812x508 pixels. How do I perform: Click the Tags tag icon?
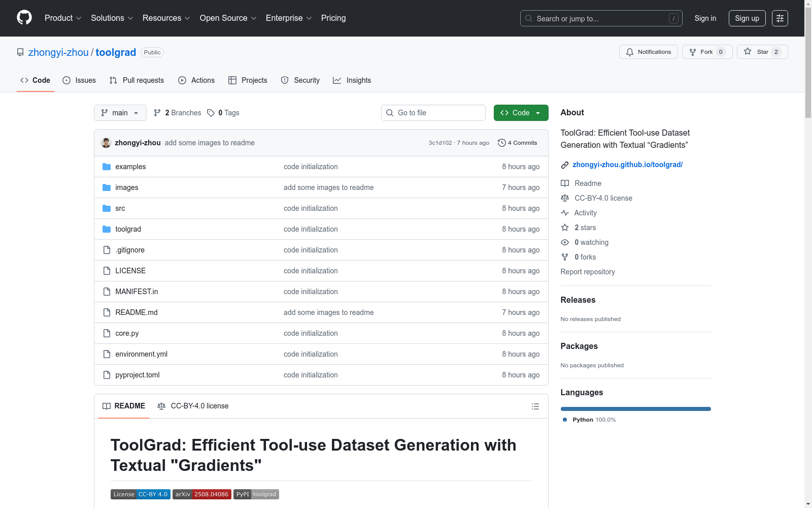point(211,113)
